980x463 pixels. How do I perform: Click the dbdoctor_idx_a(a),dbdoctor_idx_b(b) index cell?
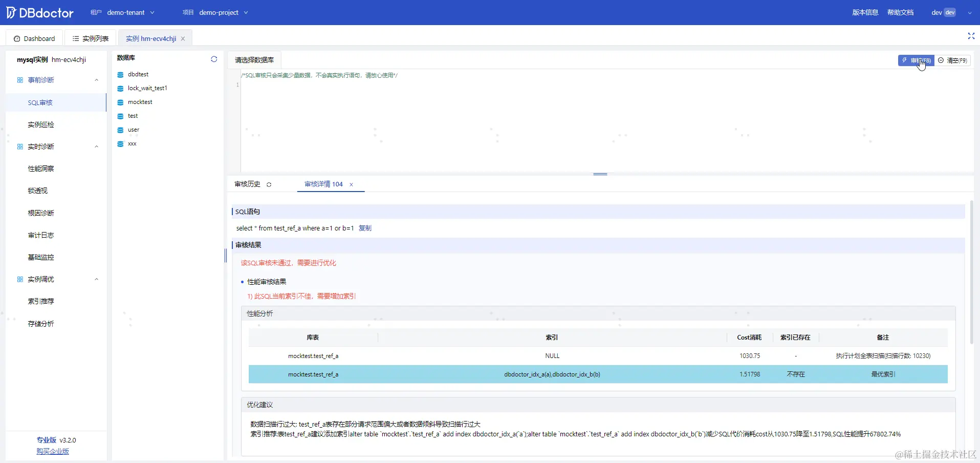552,374
